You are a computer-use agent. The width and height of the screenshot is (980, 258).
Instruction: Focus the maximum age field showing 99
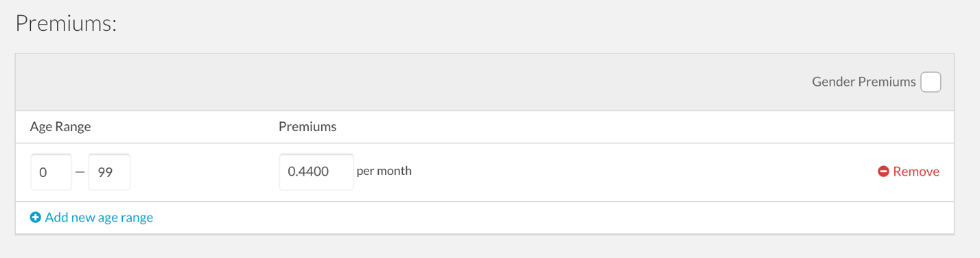tap(109, 172)
